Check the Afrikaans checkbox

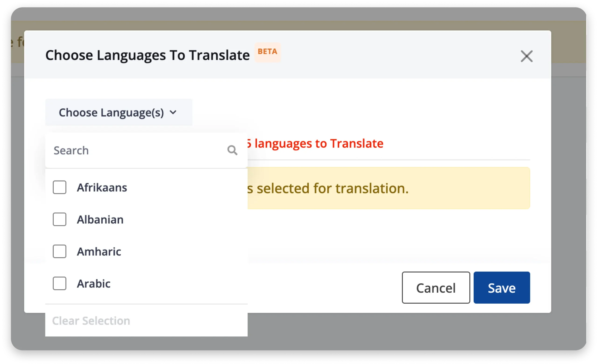(x=60, y=187)
